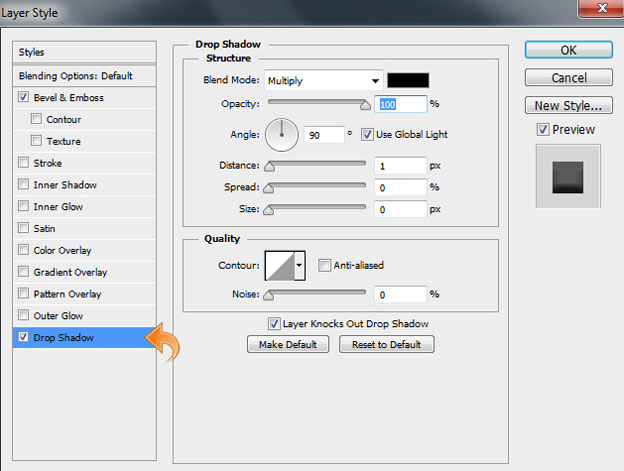Click the layer style preview thumbnail
Screen dimensions: 624x471
568,175
